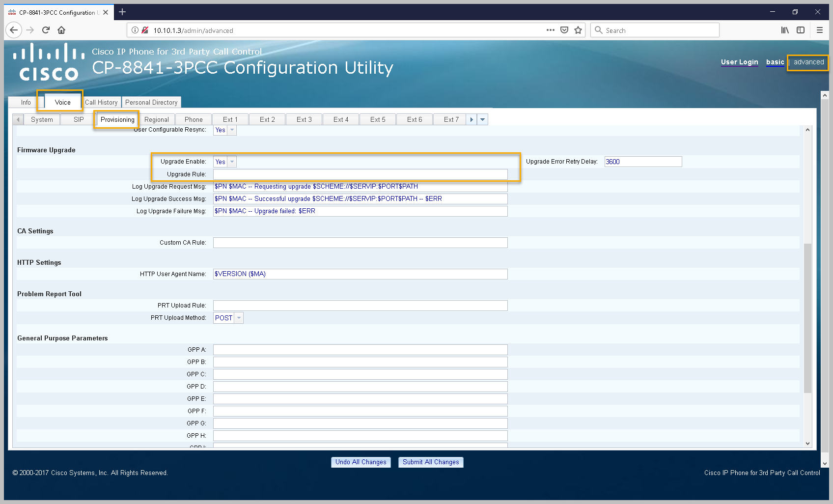Open the Call History tab
The height and width of the screenshot is (504, 833).
(101, 102)
